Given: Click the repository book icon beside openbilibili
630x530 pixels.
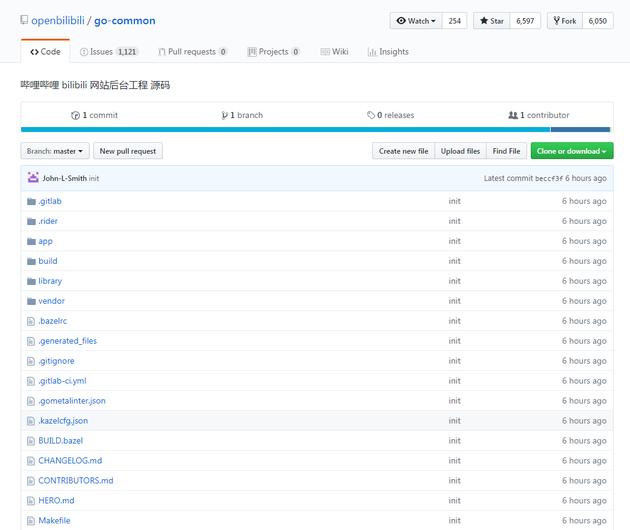Looking at the screenshot, I should click(24, 20).
